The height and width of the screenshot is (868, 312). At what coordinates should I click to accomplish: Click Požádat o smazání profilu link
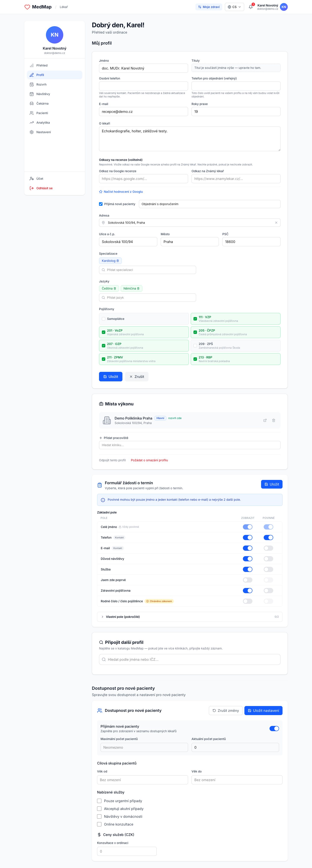[149, 460]
